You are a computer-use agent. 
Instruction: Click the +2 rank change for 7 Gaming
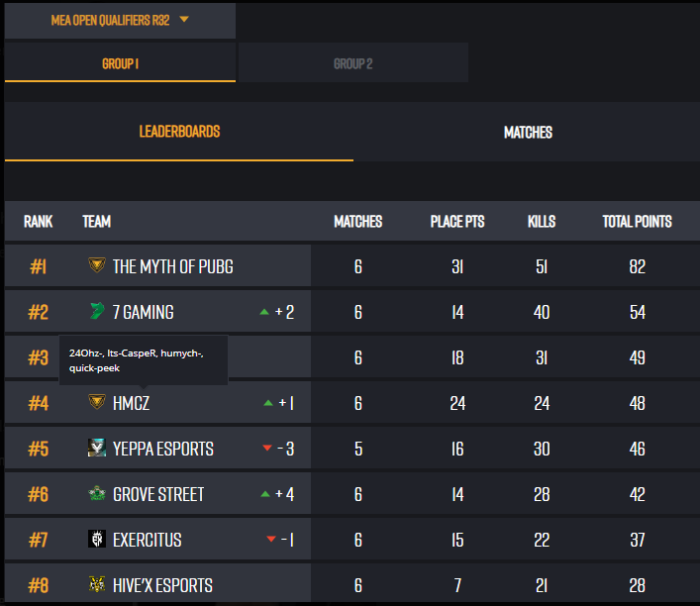click(x=284, y=312)
